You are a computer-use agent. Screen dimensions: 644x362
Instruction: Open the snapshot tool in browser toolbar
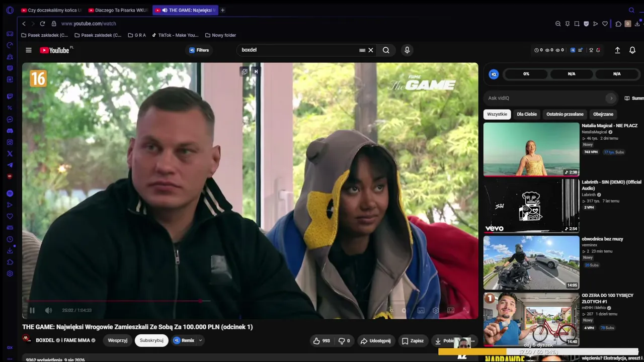point(577,24)
